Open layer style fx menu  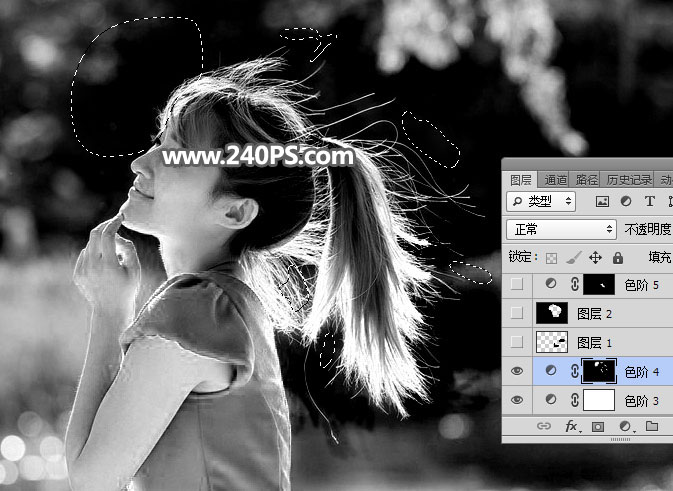tap(572, 427)
